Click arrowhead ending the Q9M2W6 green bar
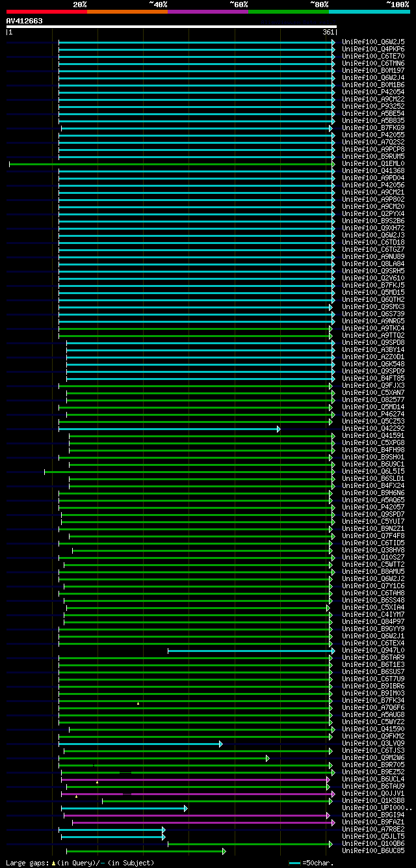Viewport: 416px width, 868px height. point(267,758)
